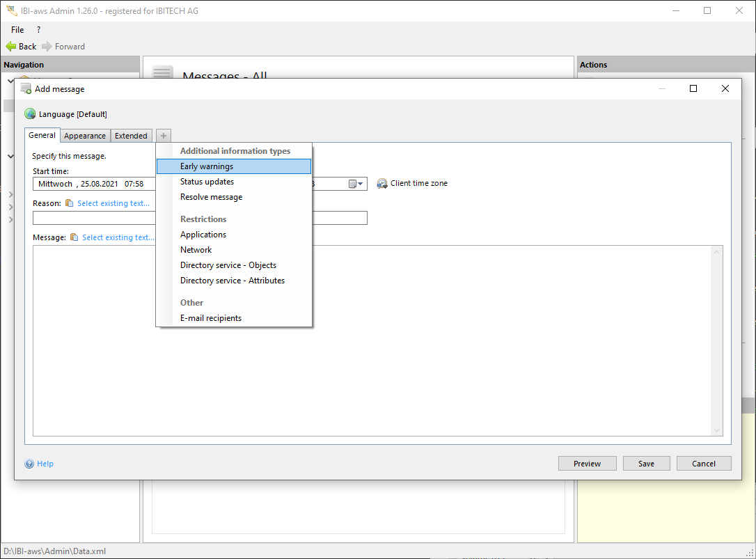The height and width of the screenshot is (559, 756).
Task: Choose Status updates menu entry
Action: pyautogui.click(x=207, y=182)
